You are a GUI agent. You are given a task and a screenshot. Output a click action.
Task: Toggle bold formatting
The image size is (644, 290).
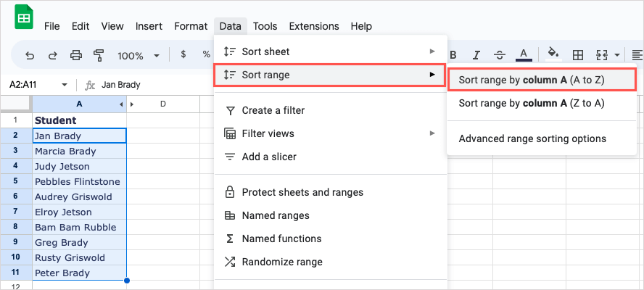[x=453, y=54]
